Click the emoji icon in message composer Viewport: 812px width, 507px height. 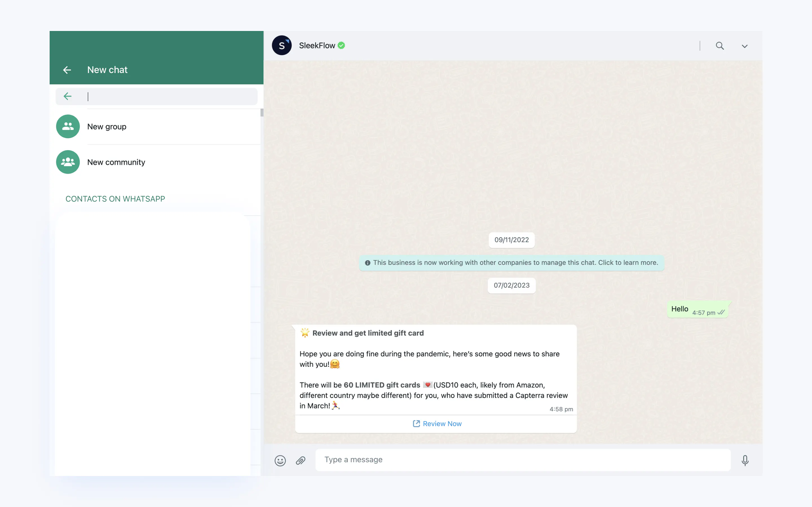tap(280, 460)
